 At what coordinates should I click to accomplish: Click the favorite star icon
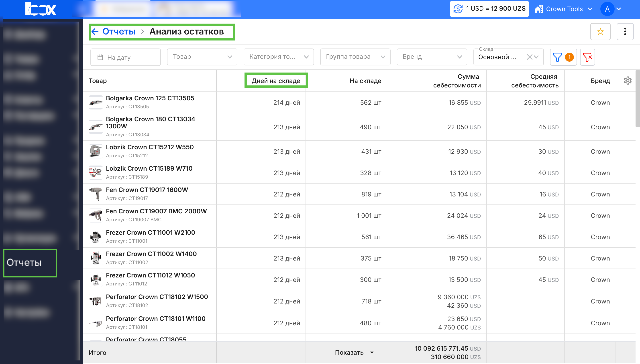(x=600, y=32)
